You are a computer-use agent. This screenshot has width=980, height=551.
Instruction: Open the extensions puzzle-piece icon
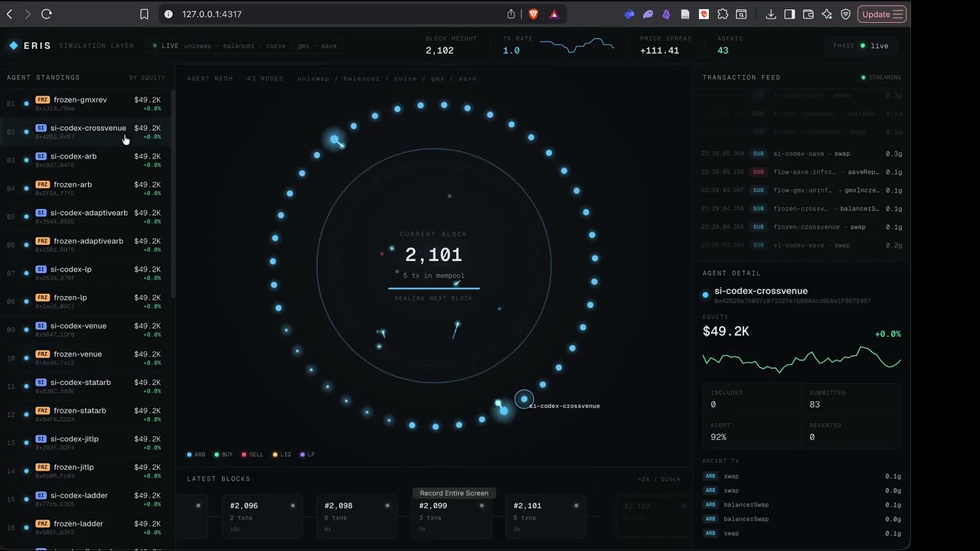(723, 14)
